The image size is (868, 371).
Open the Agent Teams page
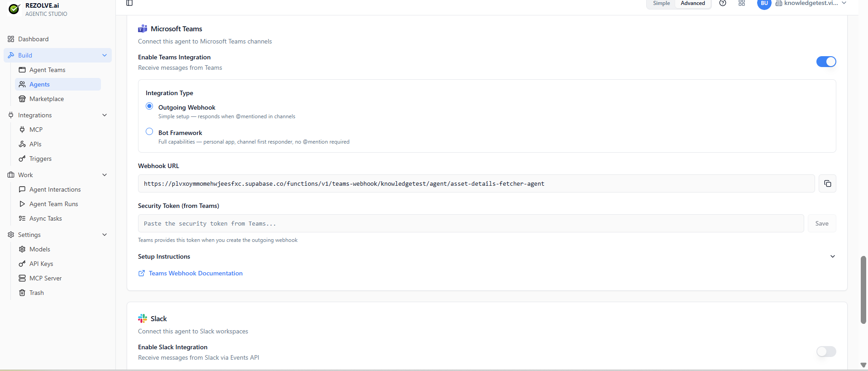(x=58, y=70)
